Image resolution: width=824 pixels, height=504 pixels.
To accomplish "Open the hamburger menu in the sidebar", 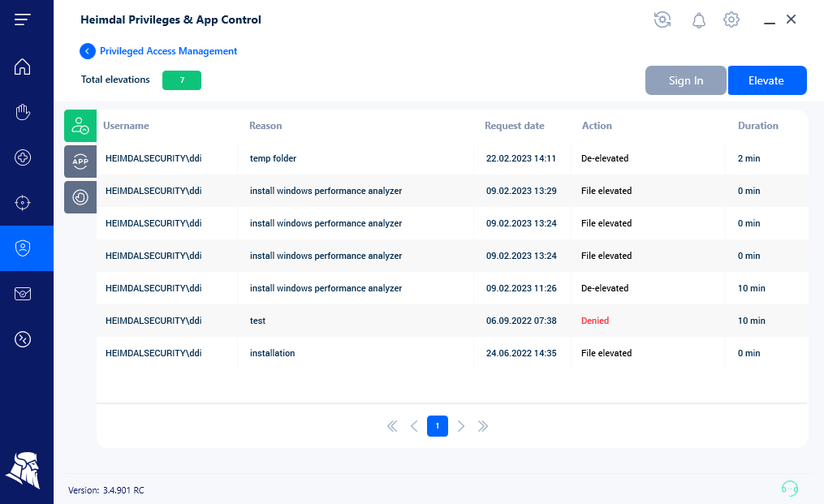I will (22, 20).
